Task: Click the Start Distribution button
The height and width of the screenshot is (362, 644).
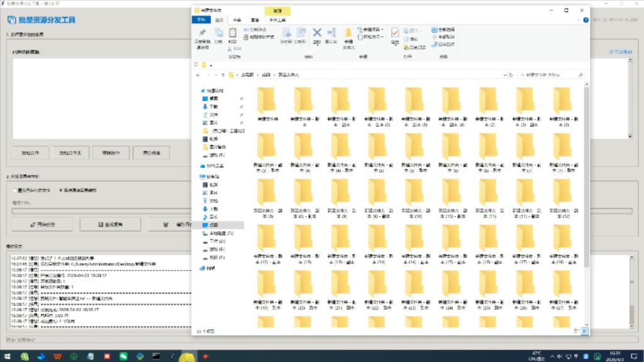Action: (x=42, y=224)
